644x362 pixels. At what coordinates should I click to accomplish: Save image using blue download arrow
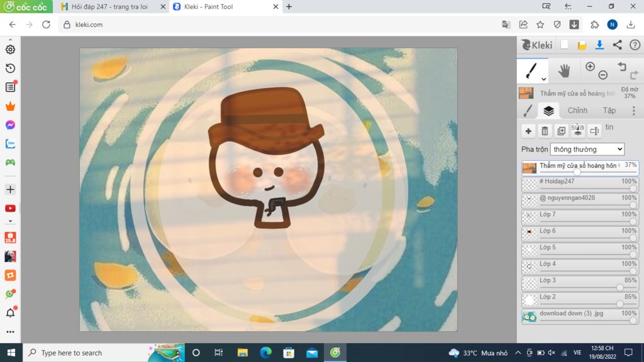599,45
